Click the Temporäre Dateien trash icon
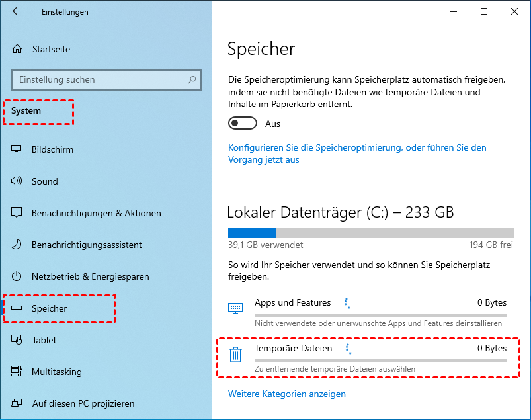The width and height of the screenshot is (531, 420). [235, 355]
